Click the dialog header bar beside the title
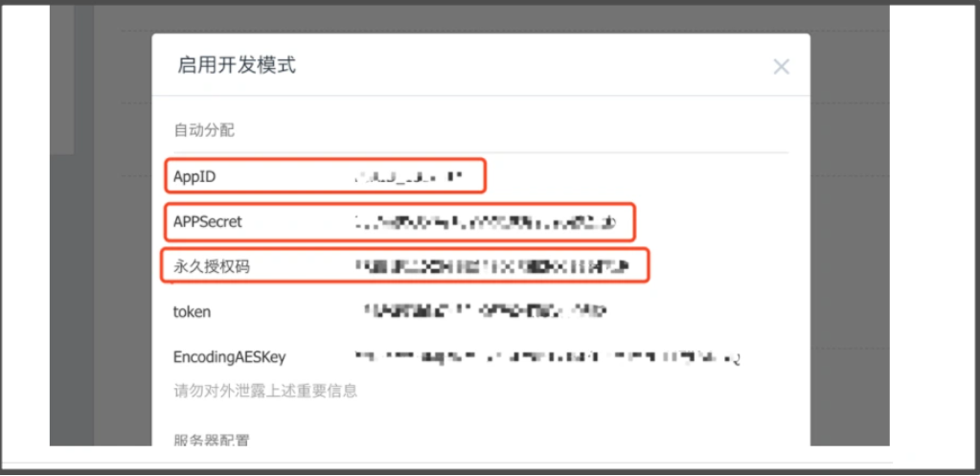The image size is (980, 476). pyautogui.click(x=532, y=65)
